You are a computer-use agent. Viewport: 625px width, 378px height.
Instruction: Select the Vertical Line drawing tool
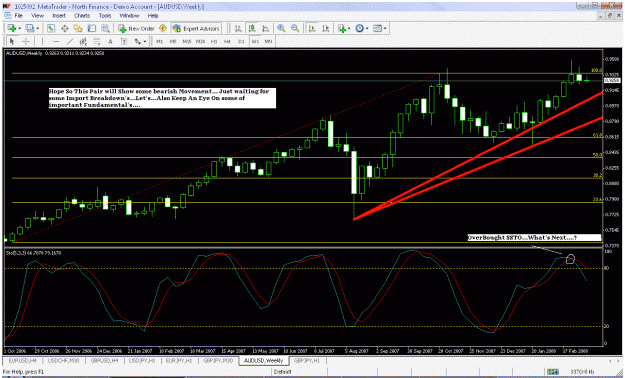tap(42, 41)
